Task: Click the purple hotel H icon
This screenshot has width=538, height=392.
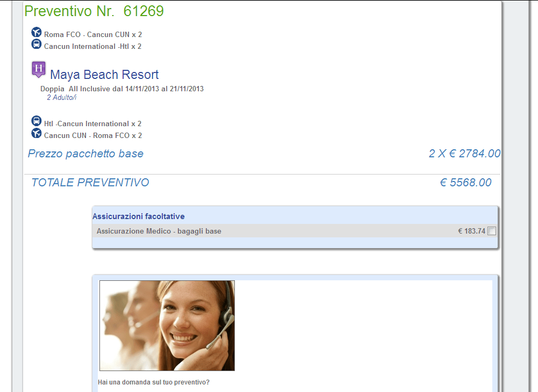Action: pyautogui.click(x=39, y=69)
